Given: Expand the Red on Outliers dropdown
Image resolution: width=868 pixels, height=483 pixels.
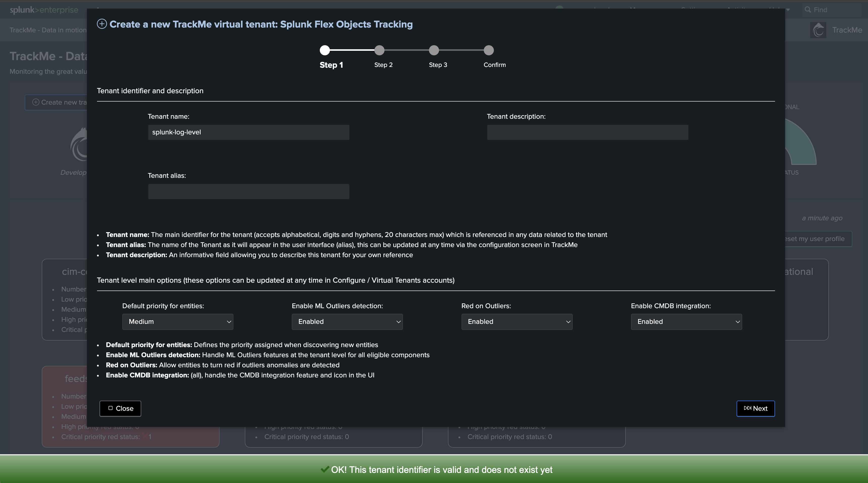Looking at the screenshot, I should [x=517, y=322].
